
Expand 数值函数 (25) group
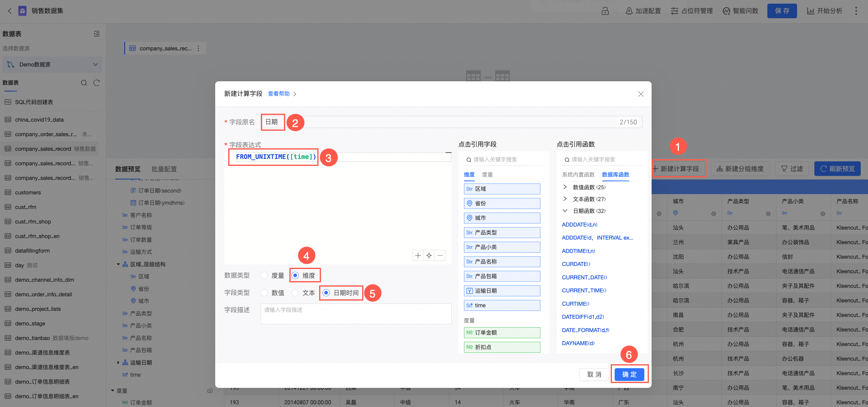click(565, 187)
